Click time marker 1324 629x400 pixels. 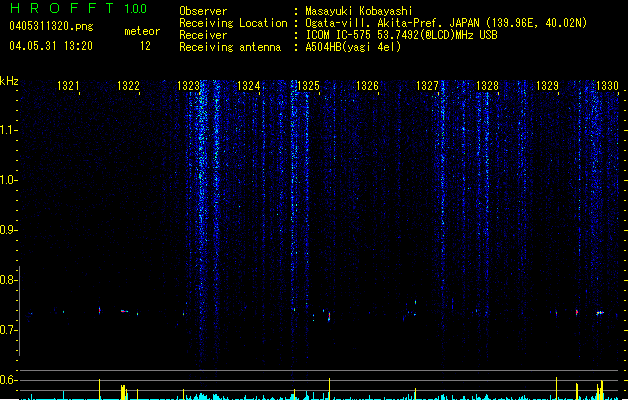click(248, 86)
